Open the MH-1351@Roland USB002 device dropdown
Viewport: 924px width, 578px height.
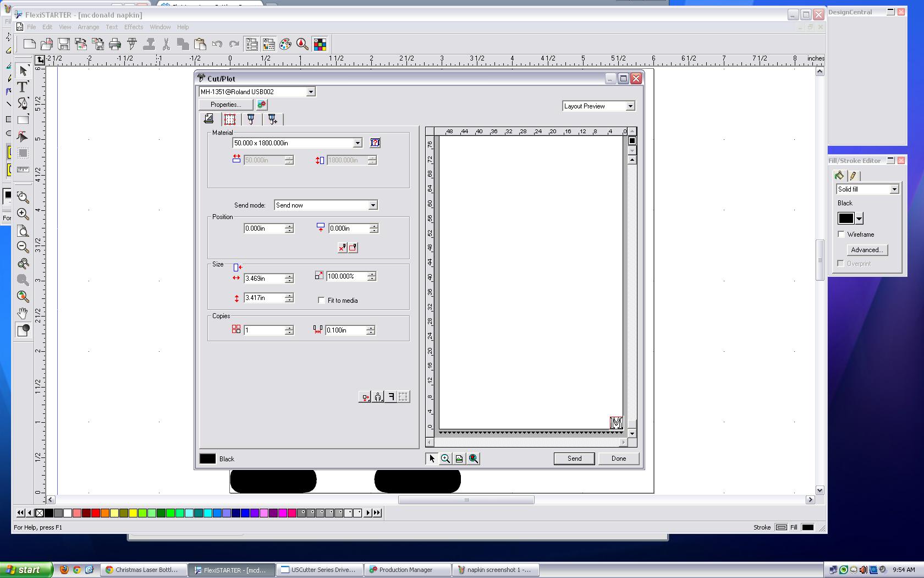(311, 91)
